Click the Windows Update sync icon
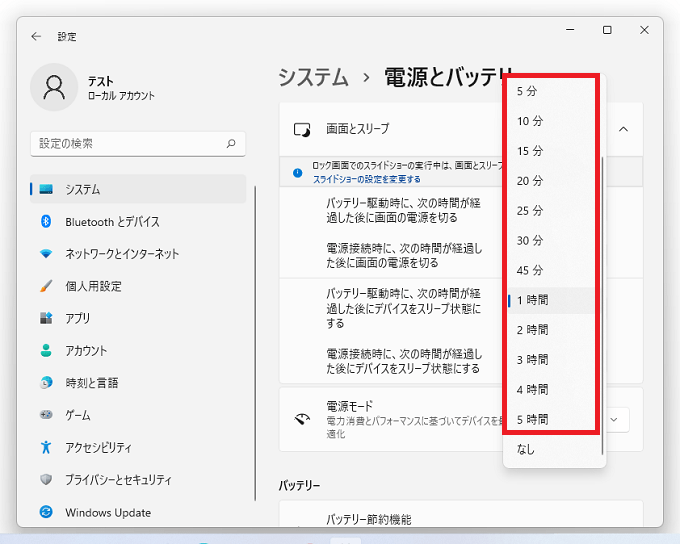 pos(46,512)
